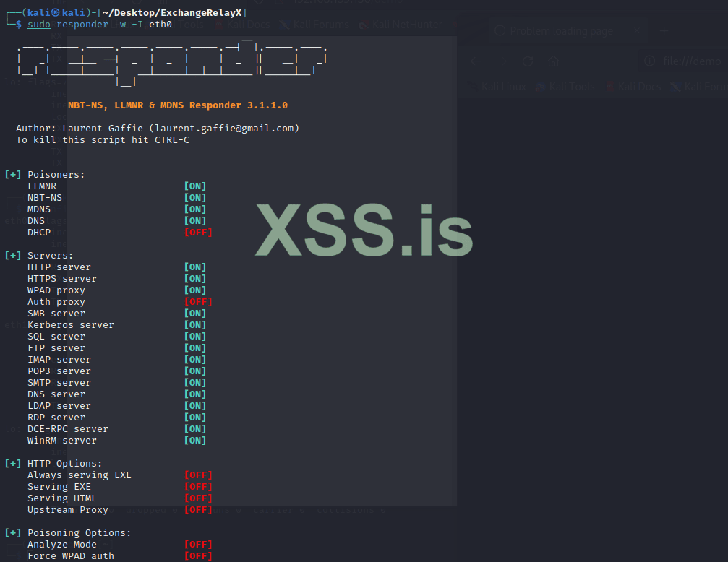Image resolution: width=728 pixels, height=562 pixels.
Task: Click the DNS server row label
Action: [x=56, y=394]
